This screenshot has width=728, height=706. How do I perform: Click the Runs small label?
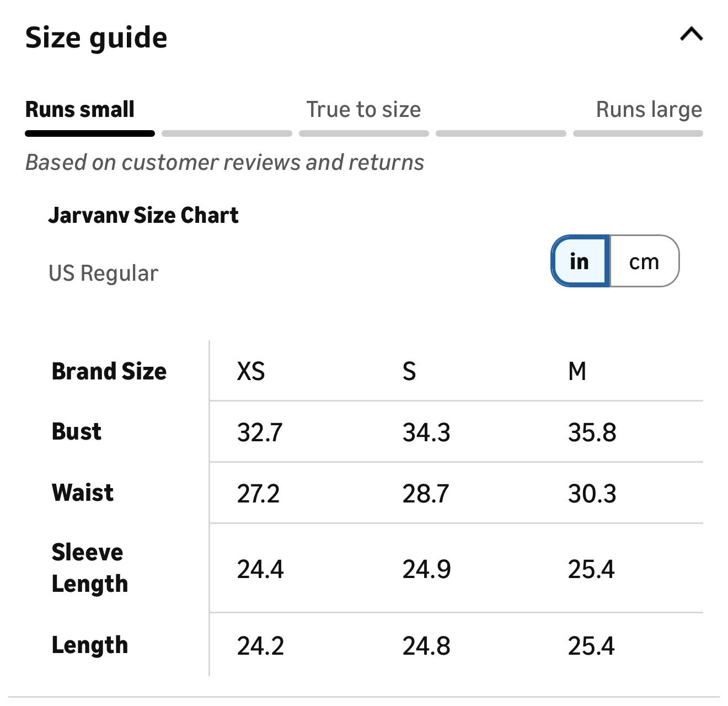[80, 109]
